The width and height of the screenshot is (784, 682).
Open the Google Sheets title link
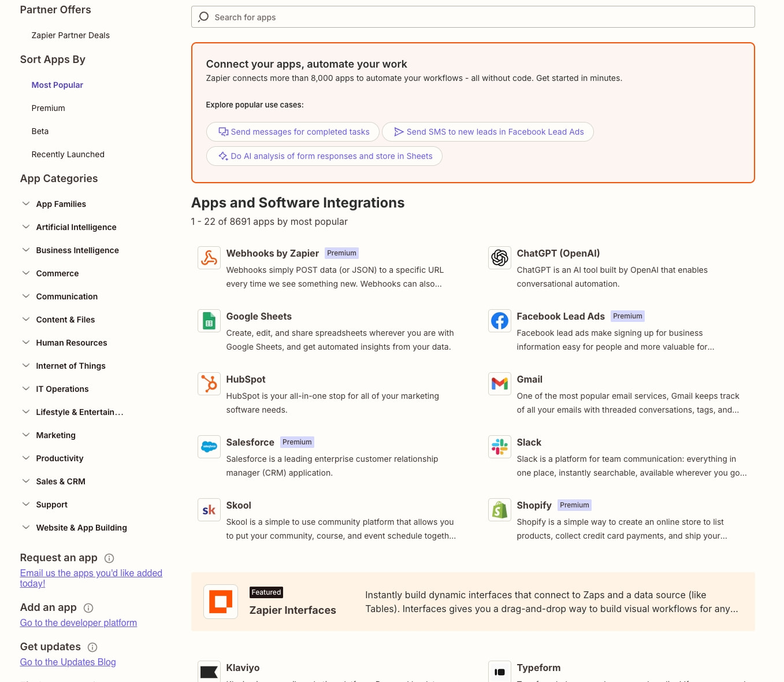259,316
